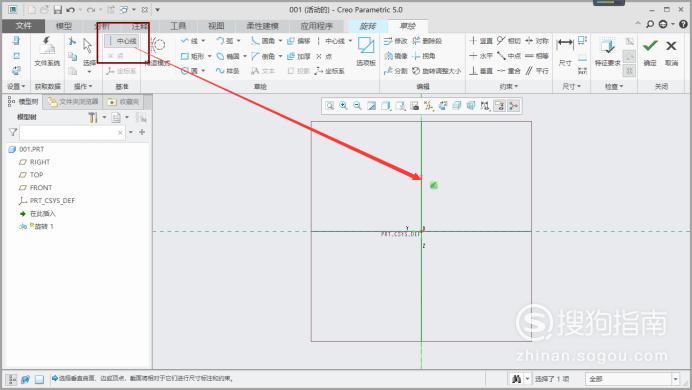692x390 pixels.
Task: Apply the 水平 horizontal constraint
Action: 481,56
